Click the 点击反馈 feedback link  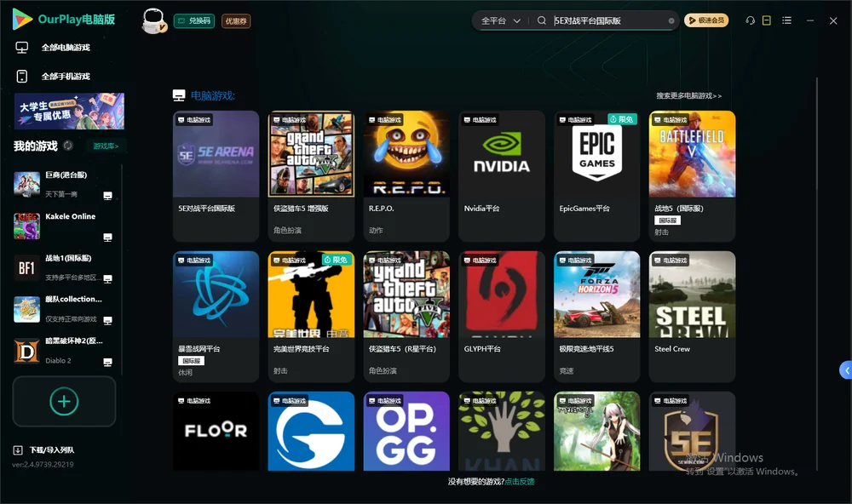(x=520, y=481)
